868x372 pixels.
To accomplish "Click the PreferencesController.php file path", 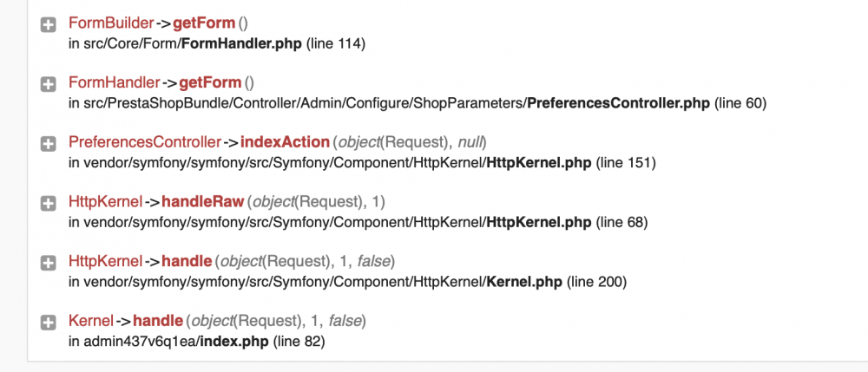I will [x=619, y=103].
